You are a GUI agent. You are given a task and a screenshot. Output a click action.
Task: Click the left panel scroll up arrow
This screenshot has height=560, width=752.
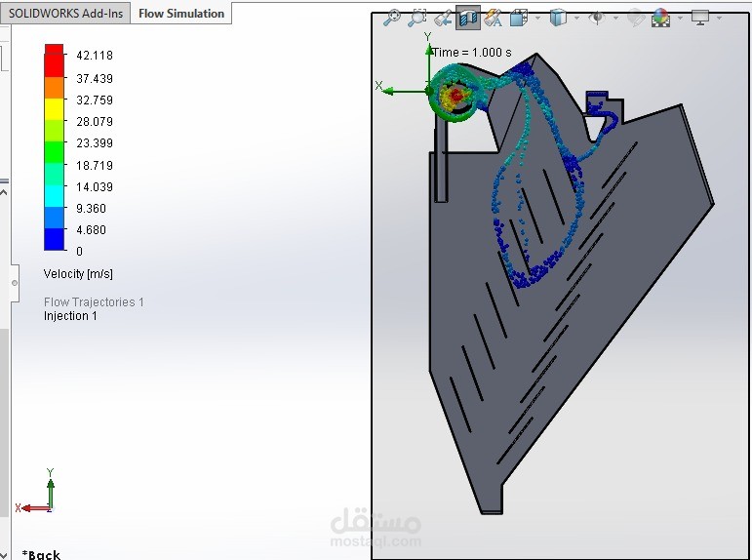click(4, 193)
